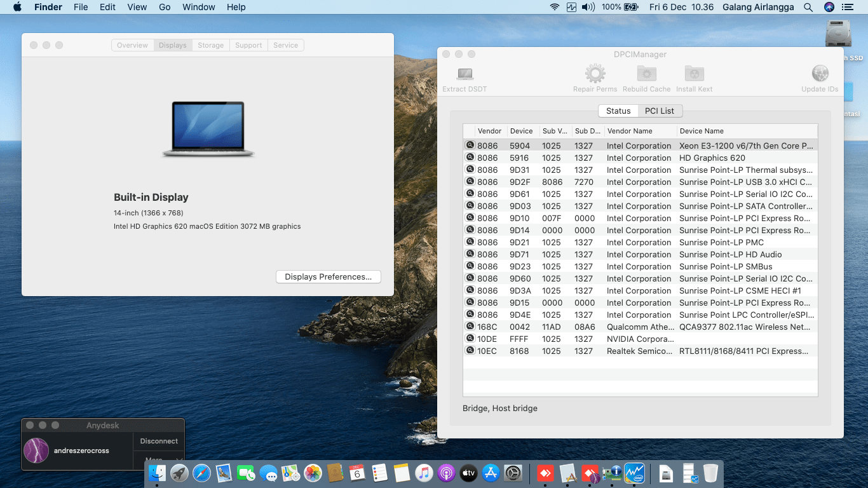
Task: Switch to the Storage tab
Action: coord(210,45)
